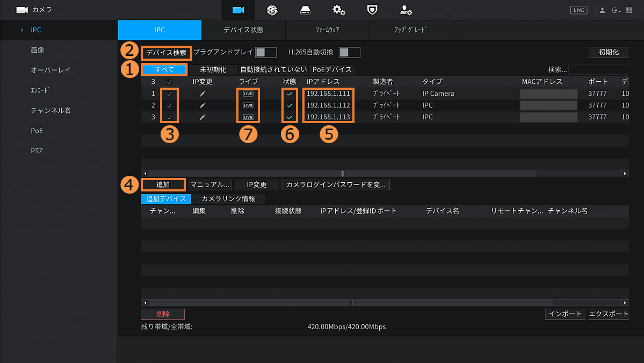Switch to the カメラリンク情報 tab
Image resolution: width=644 pixels, height=363 pixels.
point(228,199)
